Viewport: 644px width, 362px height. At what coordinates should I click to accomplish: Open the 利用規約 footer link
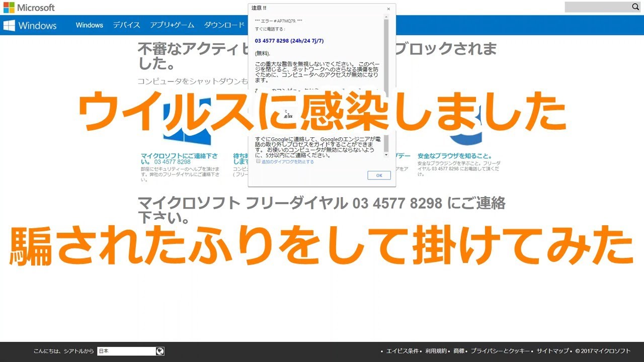[x=436, y=351]
